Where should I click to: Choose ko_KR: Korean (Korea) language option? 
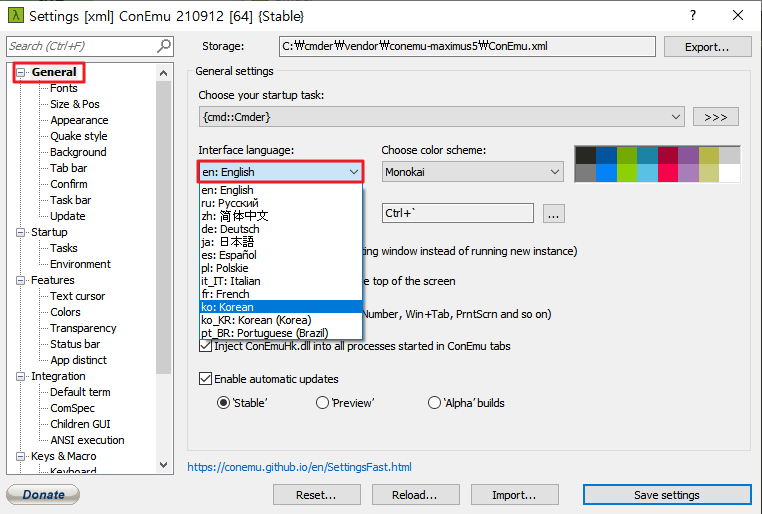(281, 320)
